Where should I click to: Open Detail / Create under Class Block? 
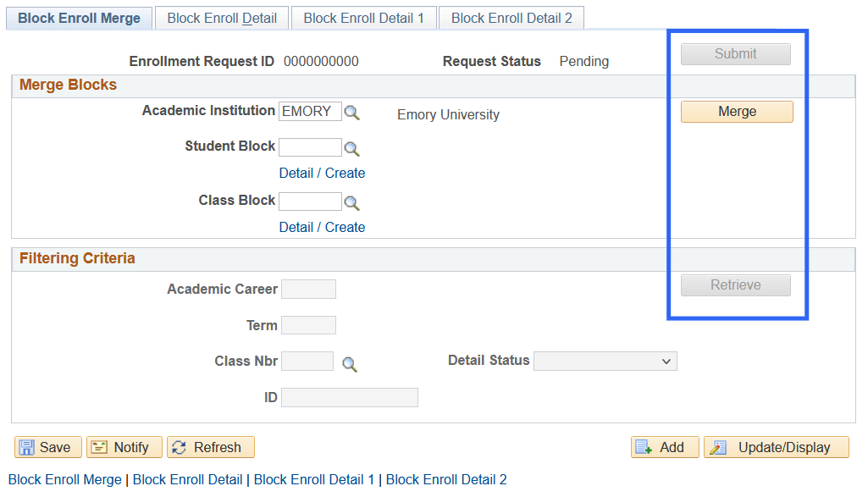[x=322, y=227]
